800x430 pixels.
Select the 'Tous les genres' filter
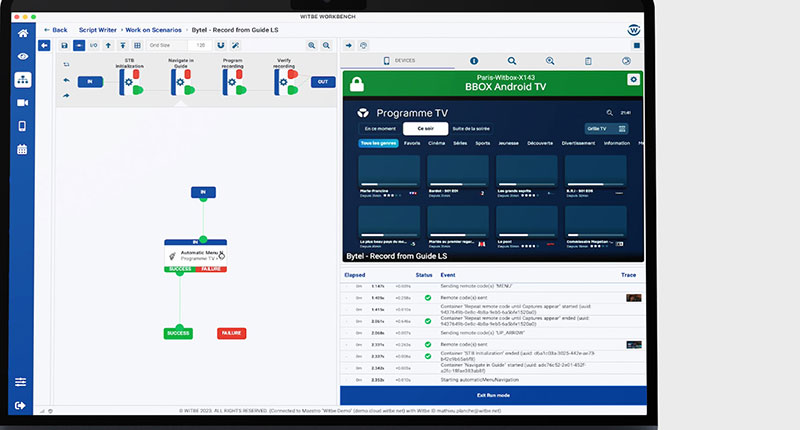click(x=378, y=143)
